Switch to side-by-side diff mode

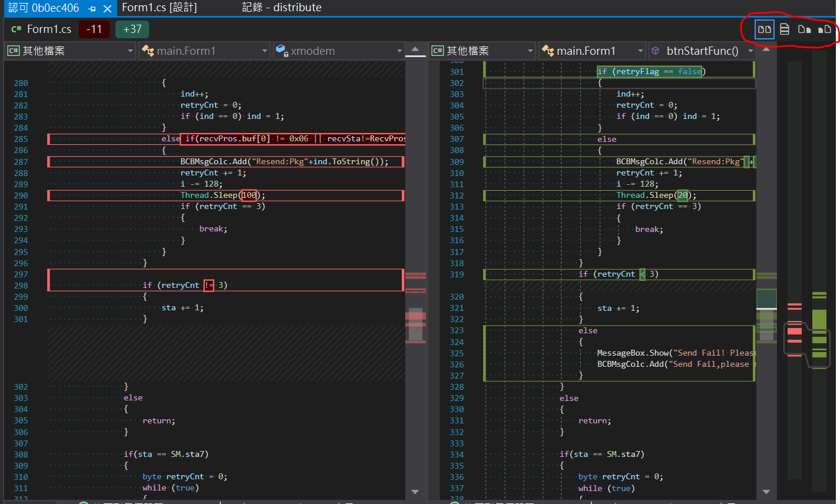click(764, 29)
